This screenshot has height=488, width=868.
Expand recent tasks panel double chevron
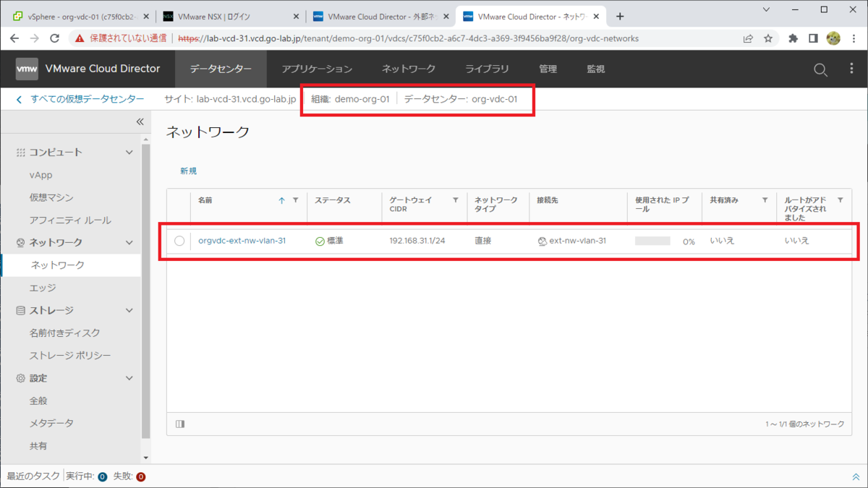click(x=856, y=477)
